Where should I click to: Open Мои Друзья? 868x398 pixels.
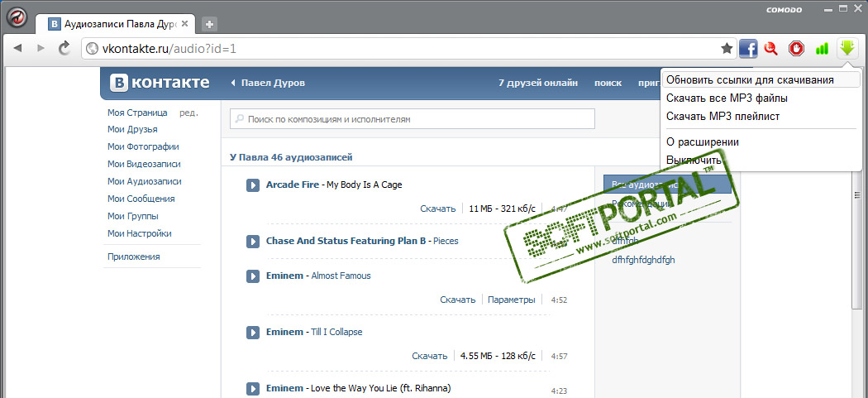132,130
